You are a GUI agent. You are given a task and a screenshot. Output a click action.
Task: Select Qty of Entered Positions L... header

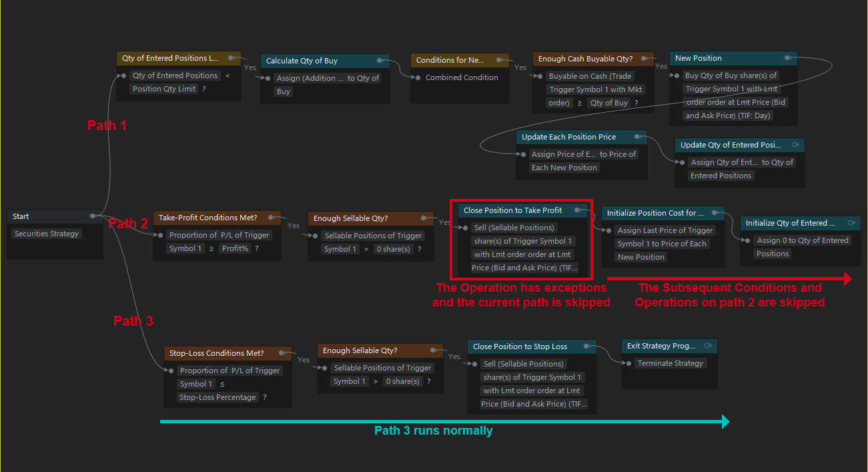coord(179,58)
